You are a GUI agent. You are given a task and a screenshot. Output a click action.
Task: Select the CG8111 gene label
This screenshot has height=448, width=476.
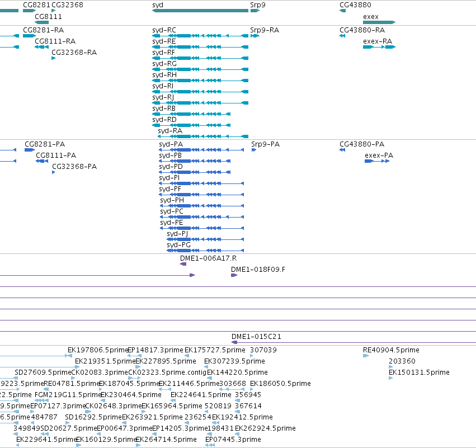48,17
